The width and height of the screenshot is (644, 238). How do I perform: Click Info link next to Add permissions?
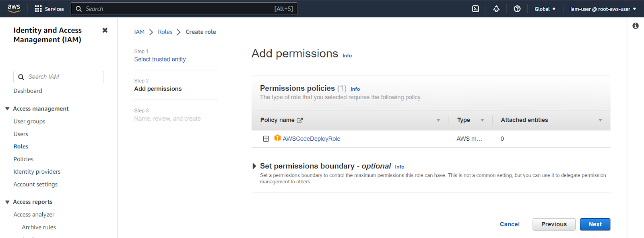click(347, 55)
